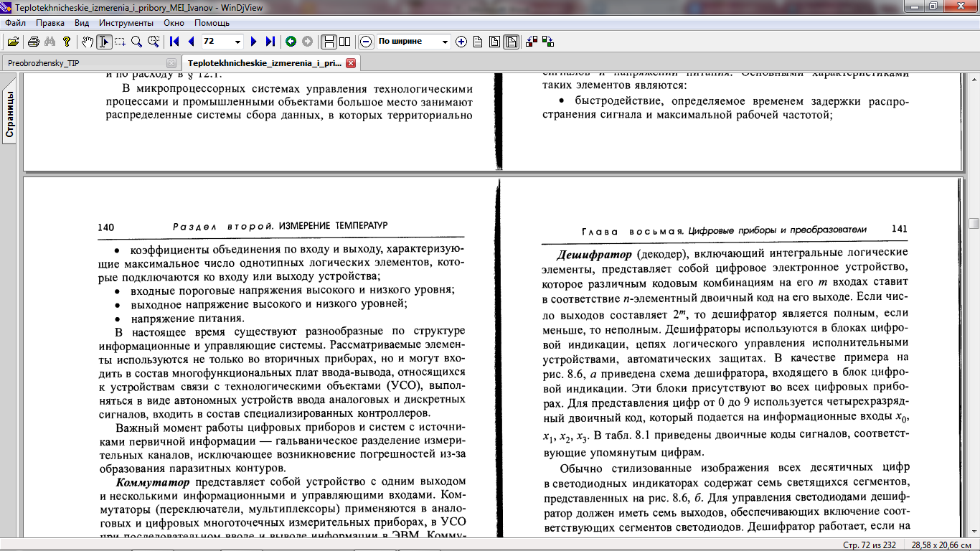Open Find with the binoculars icon
The width and height of the screenshot is (980, 551).
coord(50,42)
